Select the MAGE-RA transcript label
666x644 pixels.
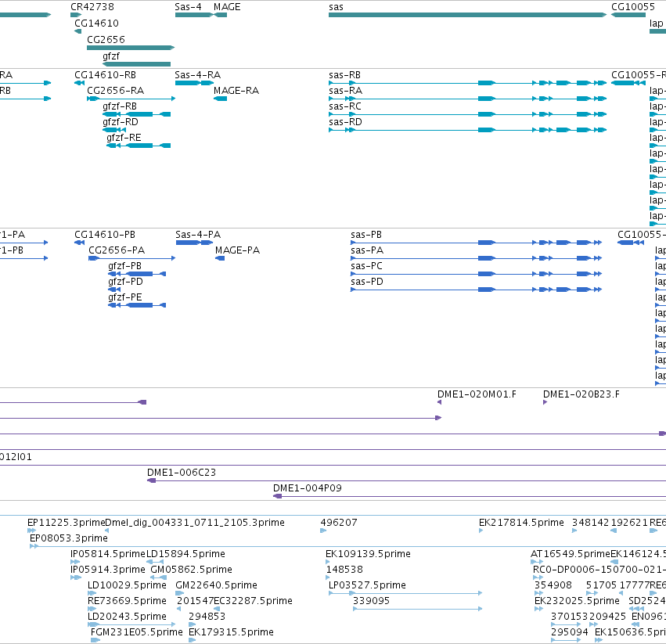pyautogui.click(x=236, y=91)
